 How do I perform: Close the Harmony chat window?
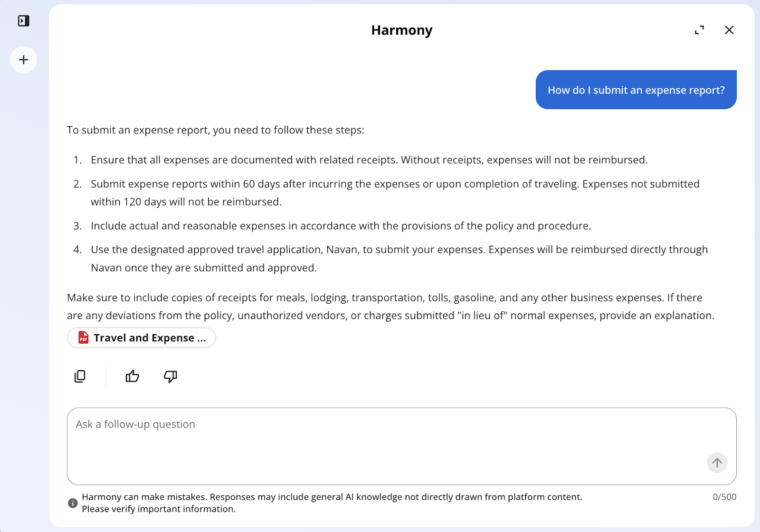coord(729,30)
